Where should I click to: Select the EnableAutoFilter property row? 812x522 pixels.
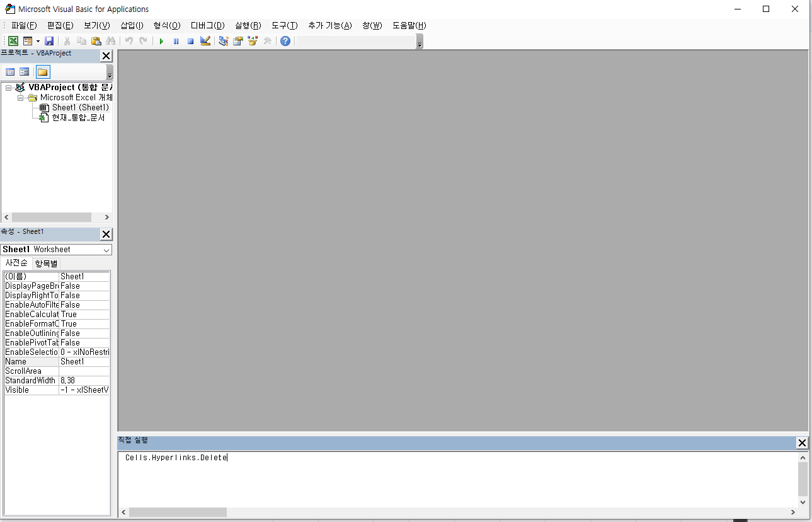pyautogui.click(x=57, y=304)
